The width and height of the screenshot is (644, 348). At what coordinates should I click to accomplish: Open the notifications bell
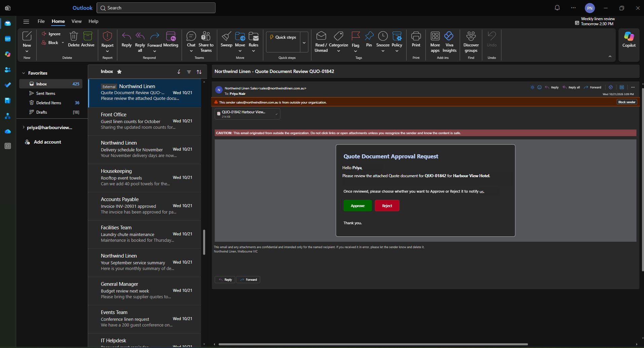(557, 8)
